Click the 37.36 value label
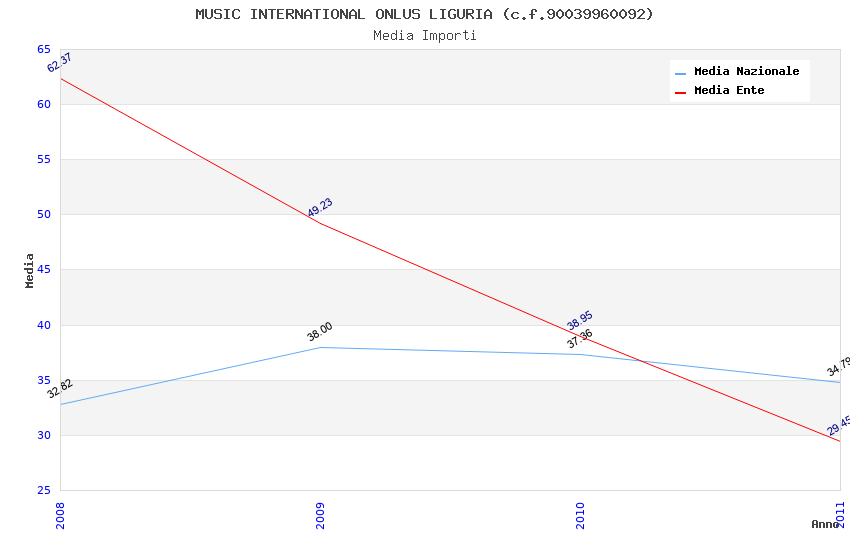 click(x=580, y=339)
